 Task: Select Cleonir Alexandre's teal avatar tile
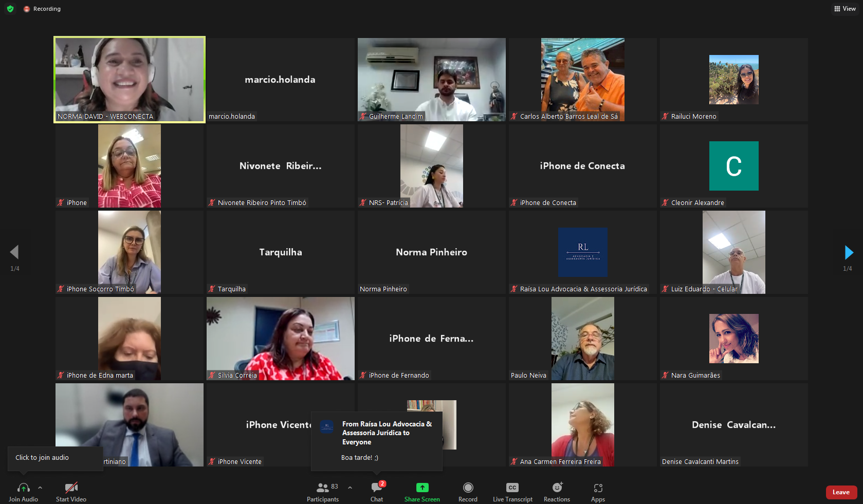pyautogui.click(x=733, y=166)
